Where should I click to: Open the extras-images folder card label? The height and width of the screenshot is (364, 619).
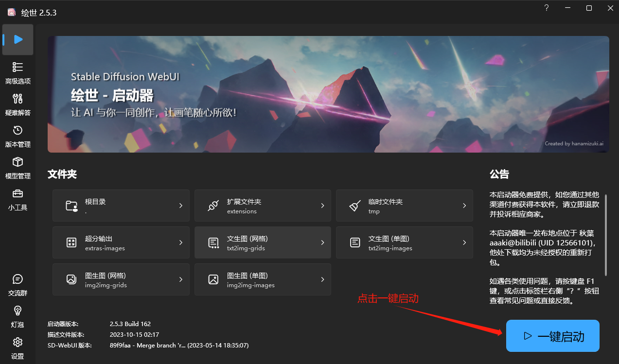pos(105,248)
